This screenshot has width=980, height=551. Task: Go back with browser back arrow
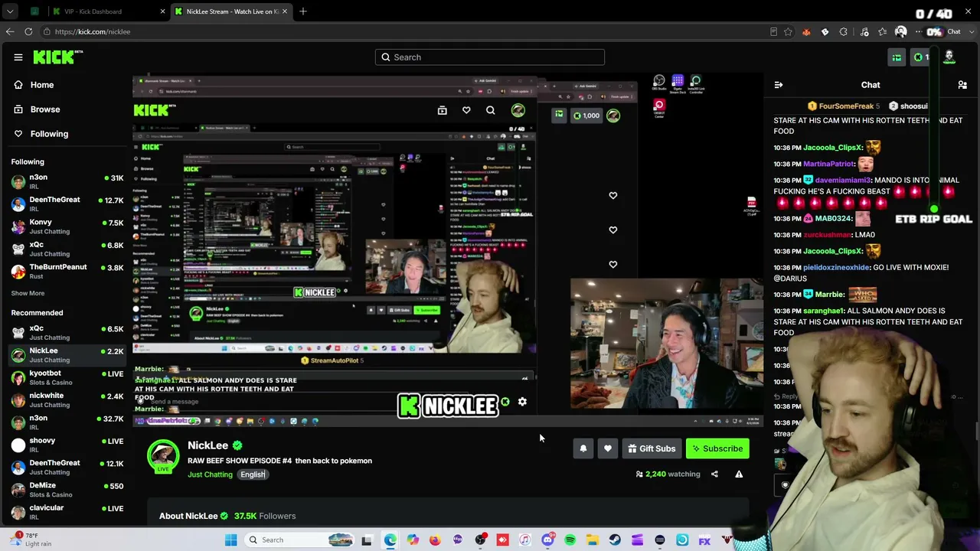tap(10, 32)
